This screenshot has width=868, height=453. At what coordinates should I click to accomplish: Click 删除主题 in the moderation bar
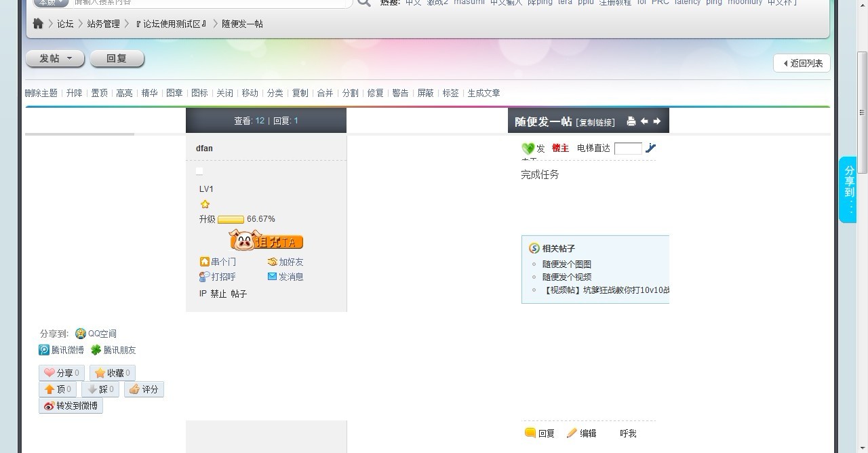click(x=41, y=93)
